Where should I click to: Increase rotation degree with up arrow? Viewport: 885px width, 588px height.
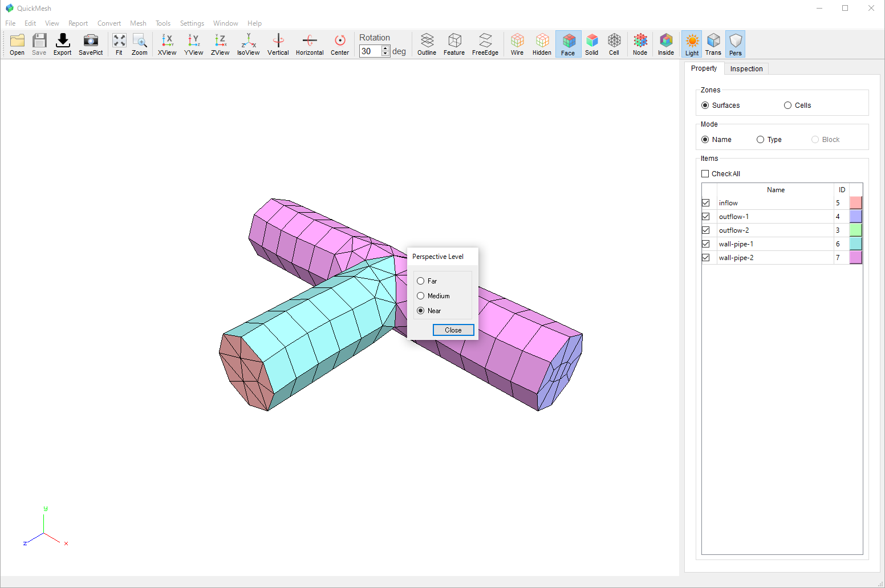tap(386, 48)
